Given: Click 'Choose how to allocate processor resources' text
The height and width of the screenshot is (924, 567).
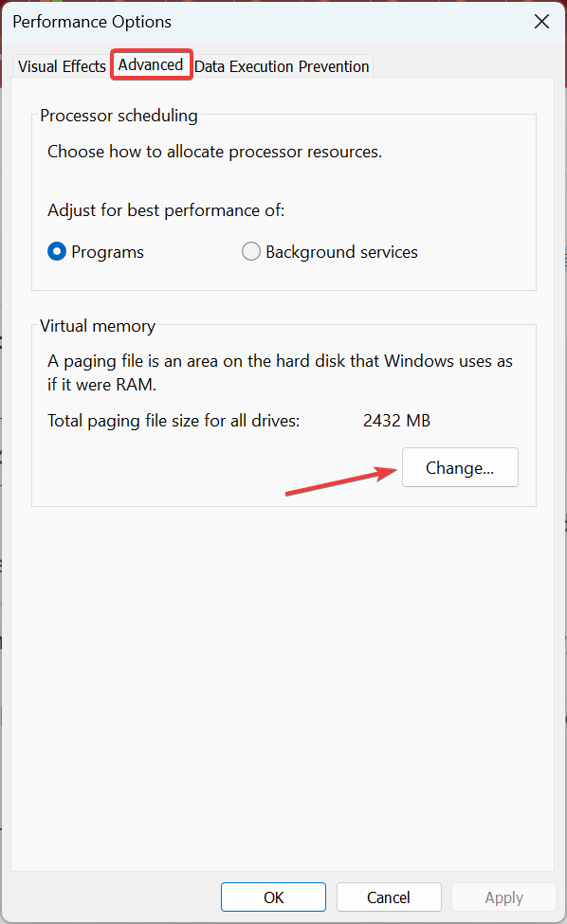Looking at the screenshot, I should (x=214, y=152).
